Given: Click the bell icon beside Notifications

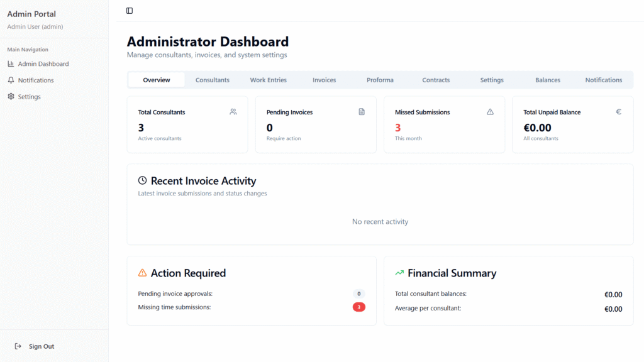Looking at the screenshot, I should pos(11,80).
